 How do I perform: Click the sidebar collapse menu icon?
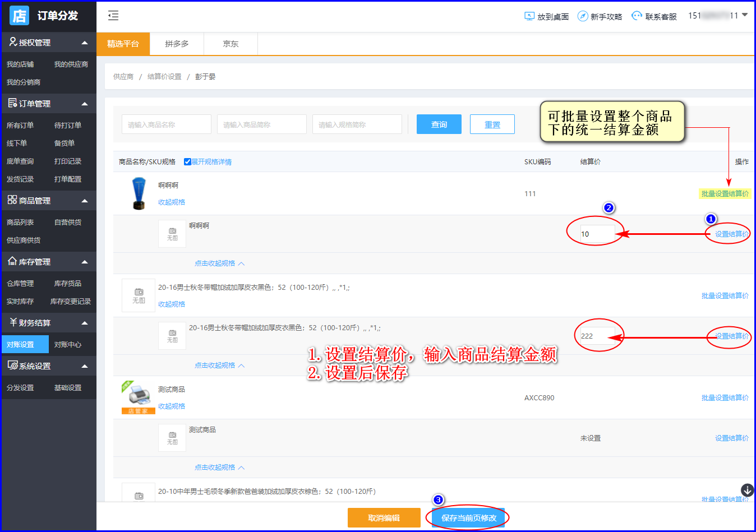[113, 16]
